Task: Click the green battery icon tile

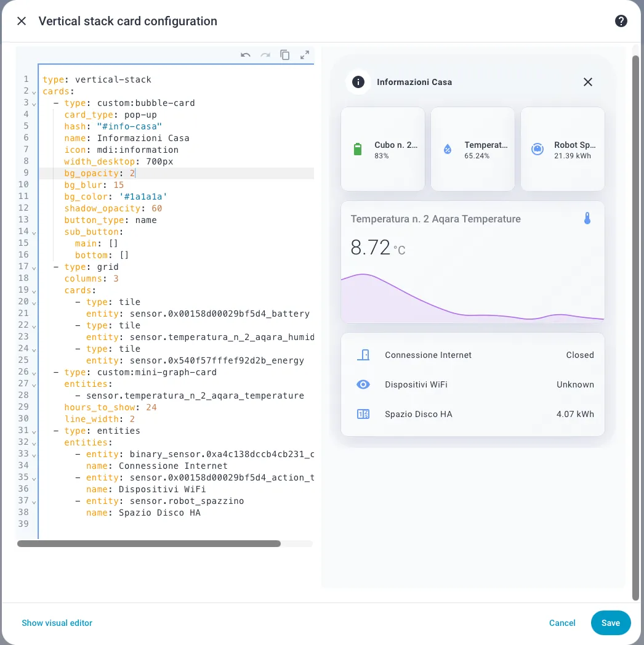Action: (358, 150)
